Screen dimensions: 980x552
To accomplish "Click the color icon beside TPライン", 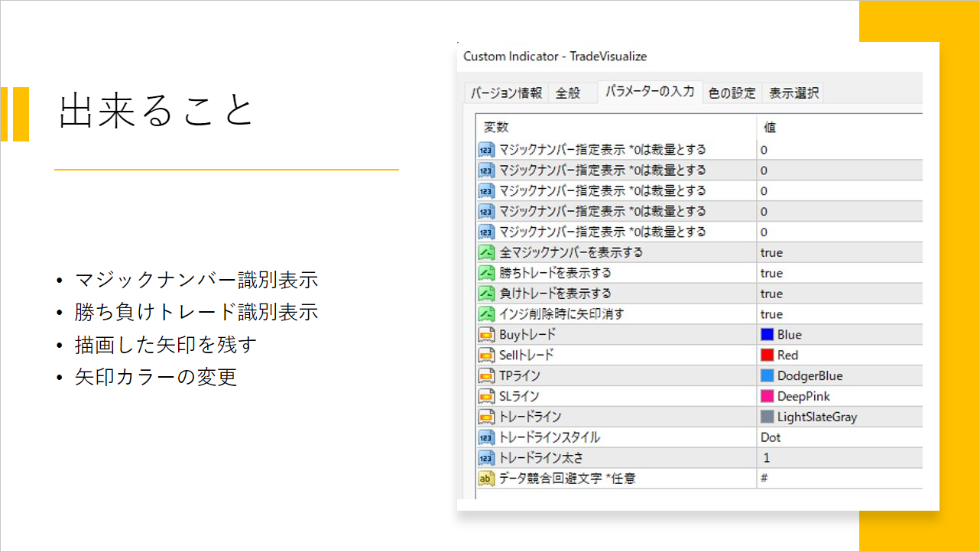I will pos(486,376).
